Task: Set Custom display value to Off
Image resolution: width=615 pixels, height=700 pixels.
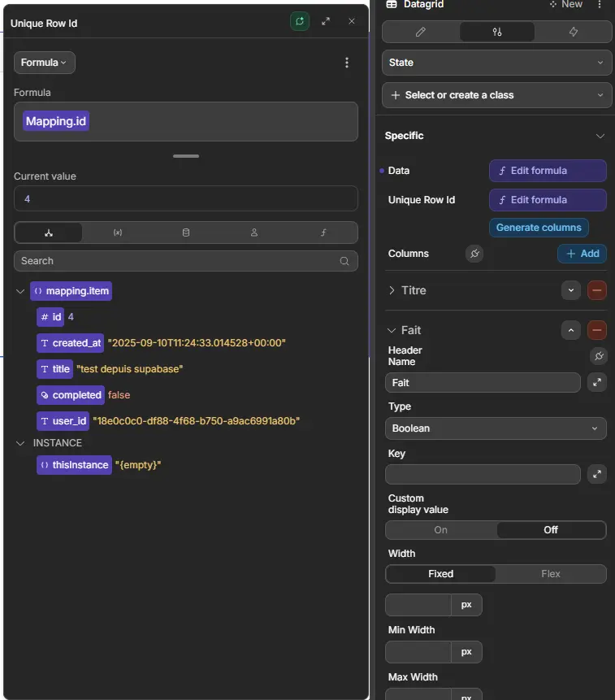Action: 551,530
